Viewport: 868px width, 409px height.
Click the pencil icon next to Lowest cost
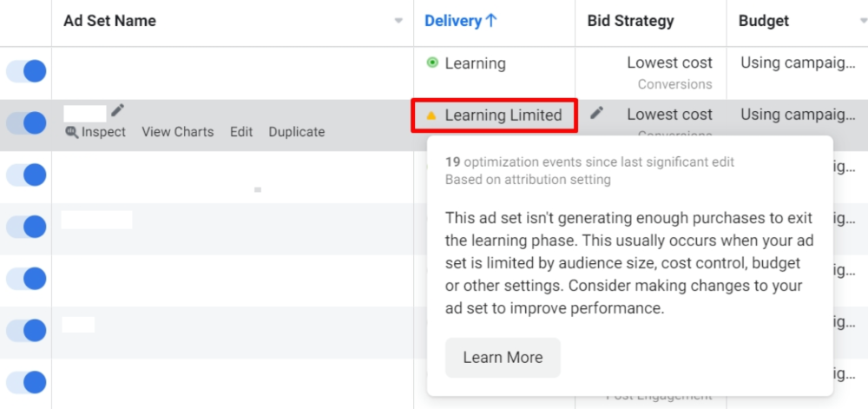pos(596,113)
